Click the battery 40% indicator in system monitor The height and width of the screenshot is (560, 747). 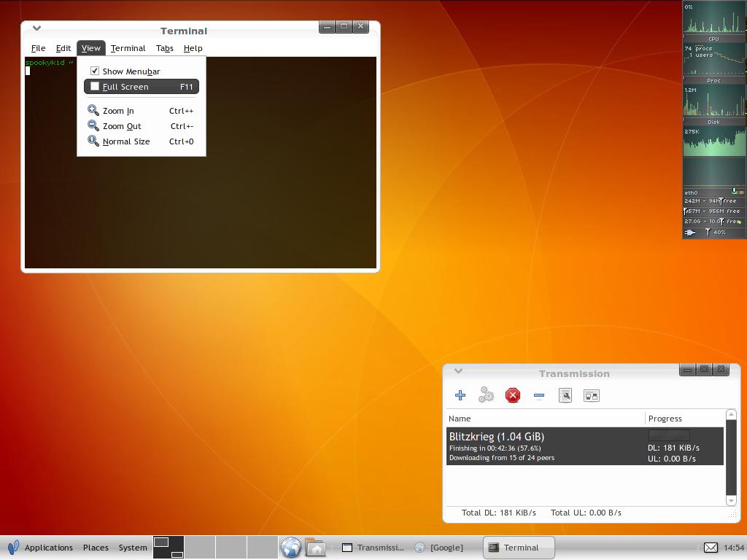point(714,233)
